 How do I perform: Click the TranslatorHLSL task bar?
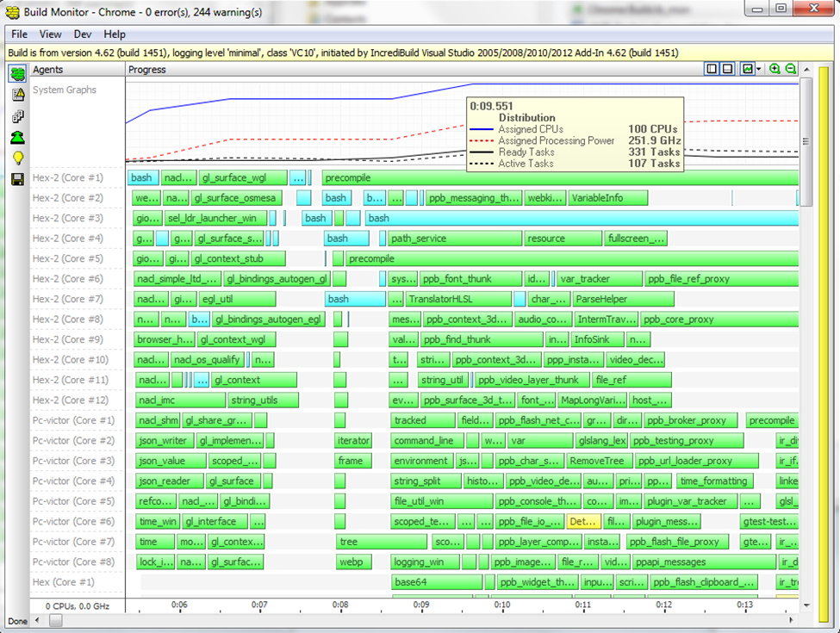458,299
